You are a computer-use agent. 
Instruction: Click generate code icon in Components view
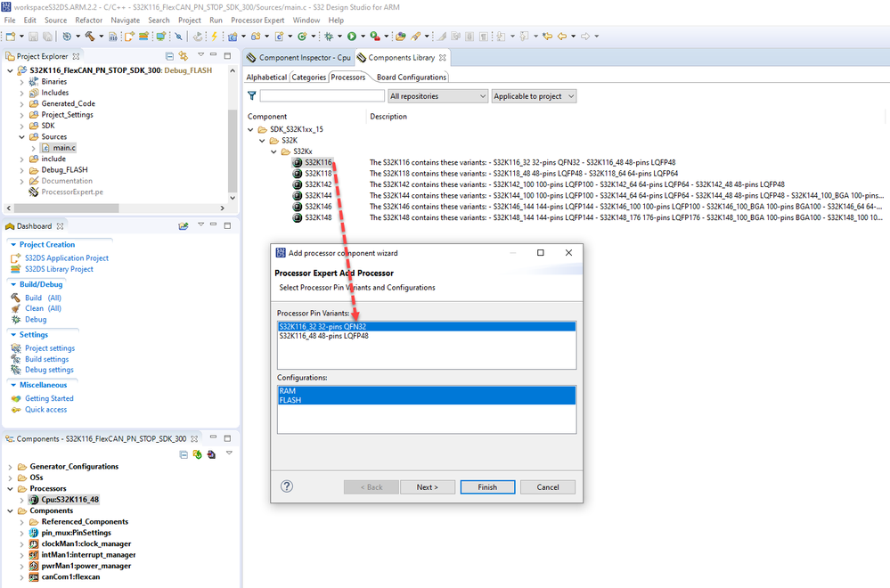(x=197, y=454)
